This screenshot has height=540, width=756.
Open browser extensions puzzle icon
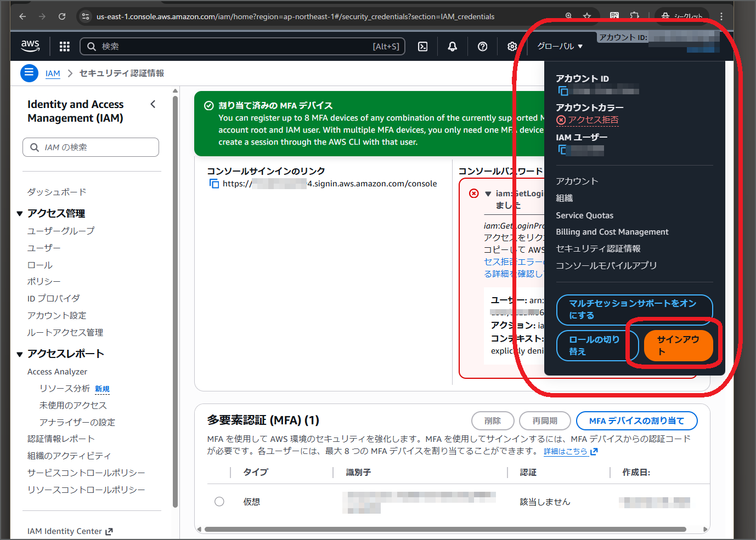635,16
